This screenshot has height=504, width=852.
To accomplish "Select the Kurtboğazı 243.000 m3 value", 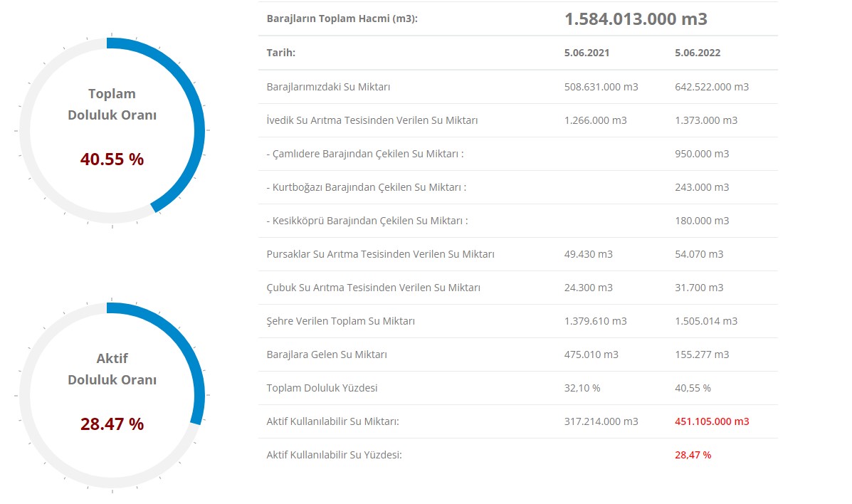I will (702, 187).
